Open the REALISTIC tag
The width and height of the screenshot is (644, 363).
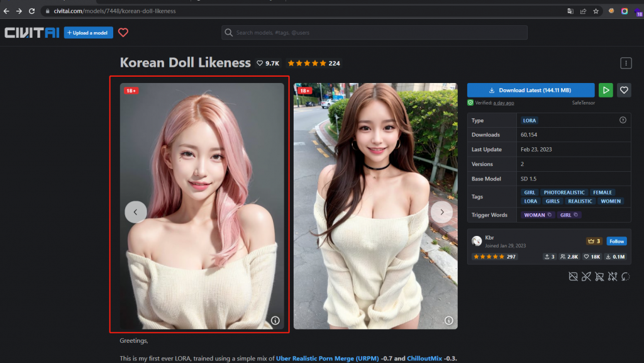pyautogui.click(x=580, y=201)
